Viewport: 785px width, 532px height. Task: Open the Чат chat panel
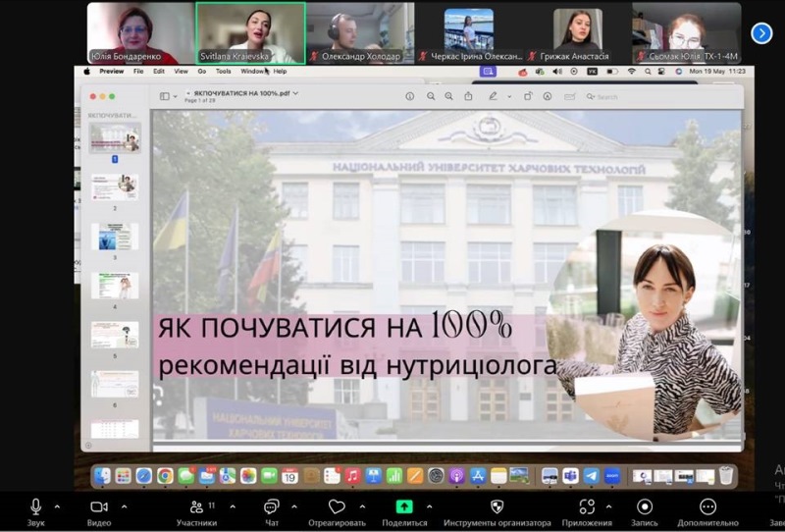272,507
